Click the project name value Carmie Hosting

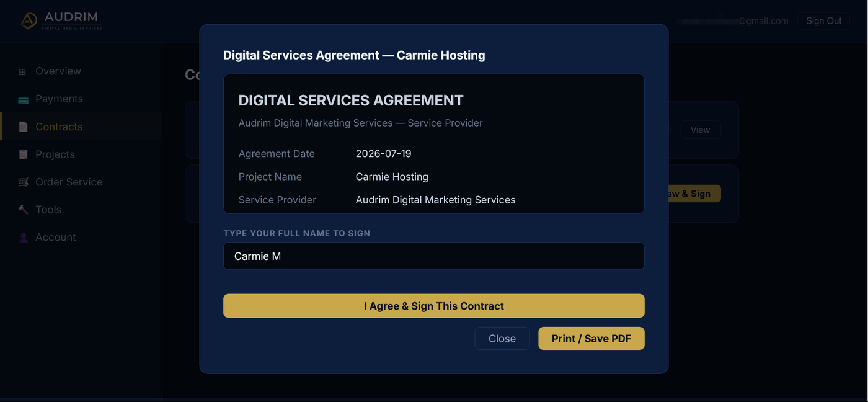coord(392,177)
